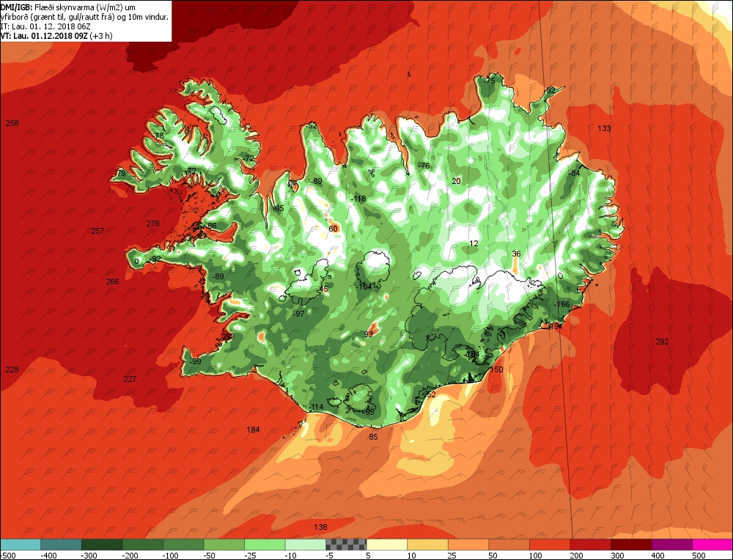The height and width of the screenshot is (560, 733).
Task: Click the red legend swatch between 200 and 300
Action: pyautogui.click(x=590, y=545)
